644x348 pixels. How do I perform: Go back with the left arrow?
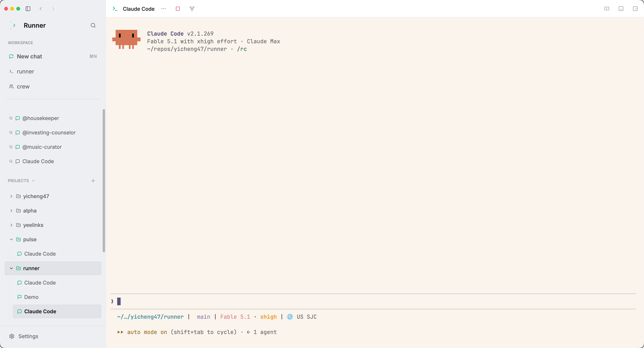point(41,9)
